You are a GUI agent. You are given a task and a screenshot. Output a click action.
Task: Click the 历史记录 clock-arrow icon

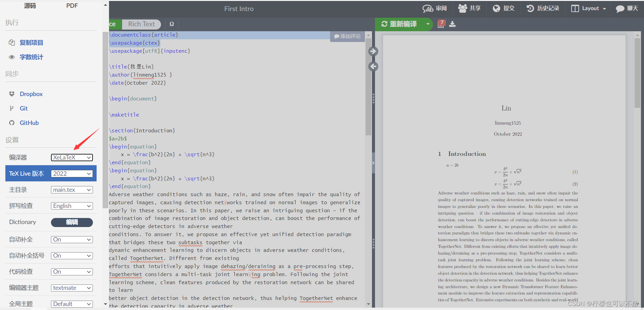530,8
